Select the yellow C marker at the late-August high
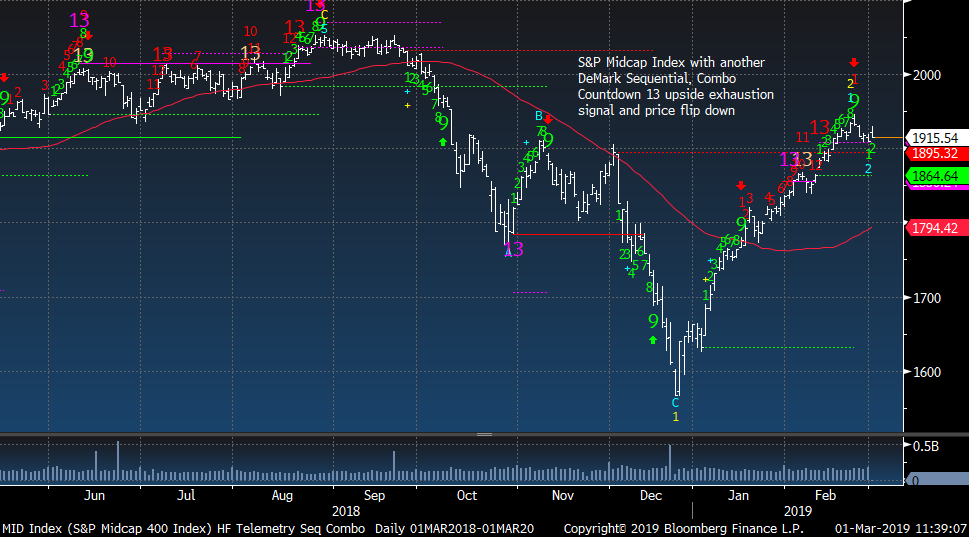 (x=324, y=15)
